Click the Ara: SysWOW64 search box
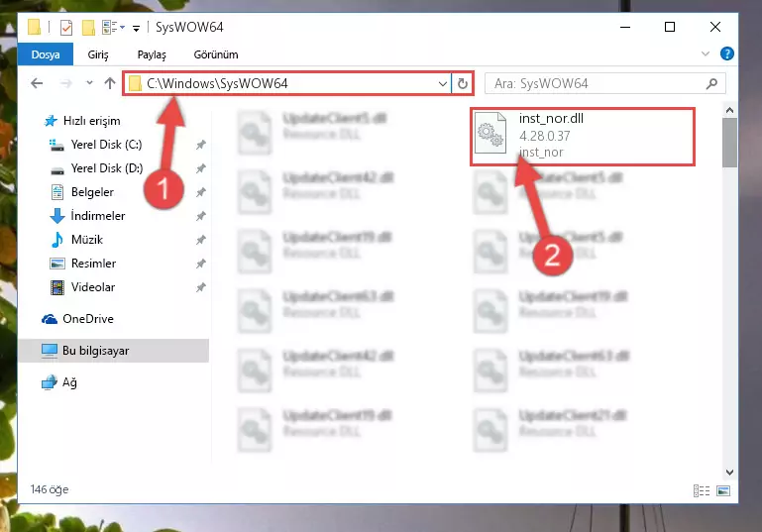Viewport: 762px width, 532px height. [605, 83]
